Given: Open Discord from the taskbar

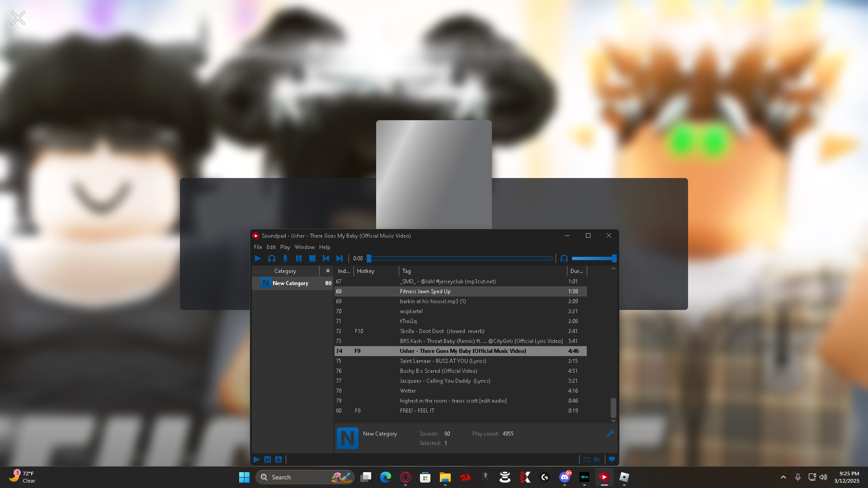Looking at the screenshot, I should click(565, 477).
